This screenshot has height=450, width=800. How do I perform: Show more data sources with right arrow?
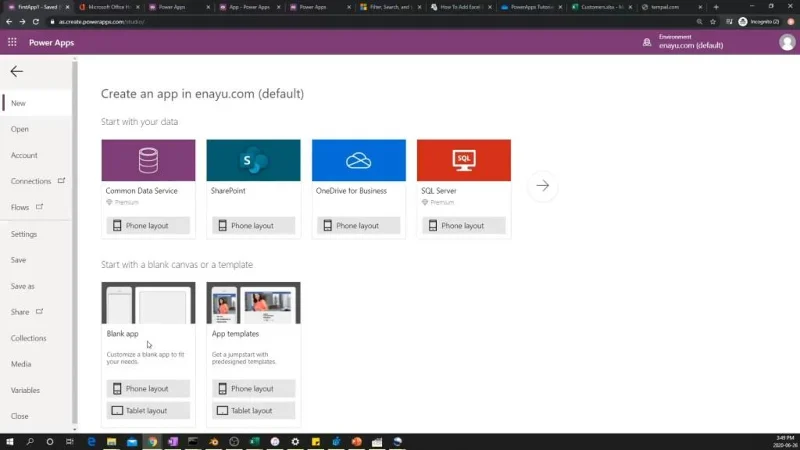(543, 186)
